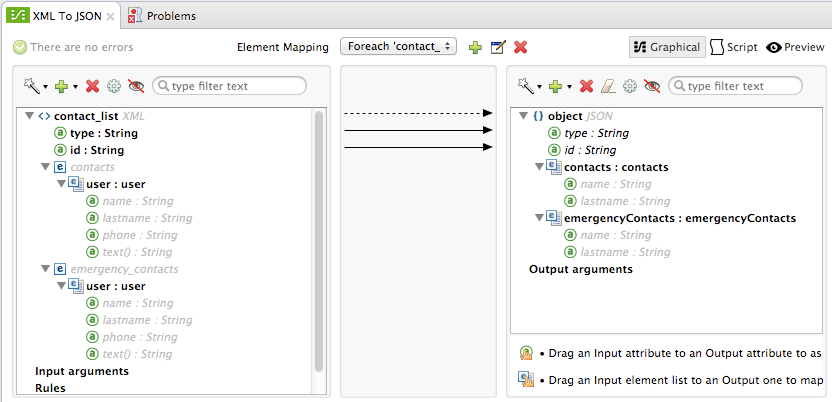Click the edit mapping pencil icon
The width and height of the screenshot is (832, 402).
click(498, 47)
